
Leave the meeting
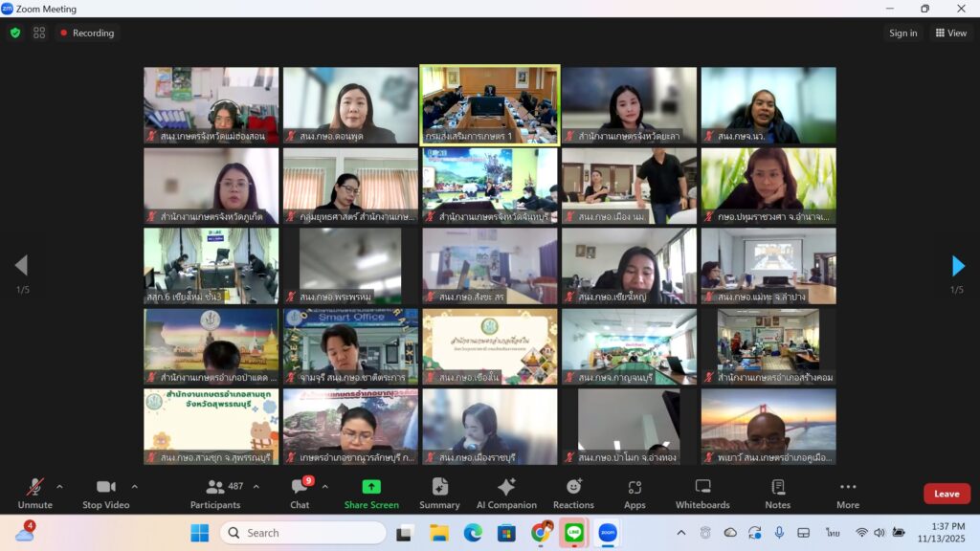pos(946,494)
